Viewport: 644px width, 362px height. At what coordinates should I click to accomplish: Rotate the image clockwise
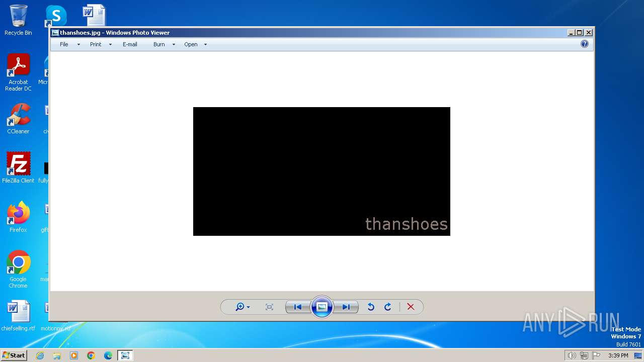coord(388,307)
